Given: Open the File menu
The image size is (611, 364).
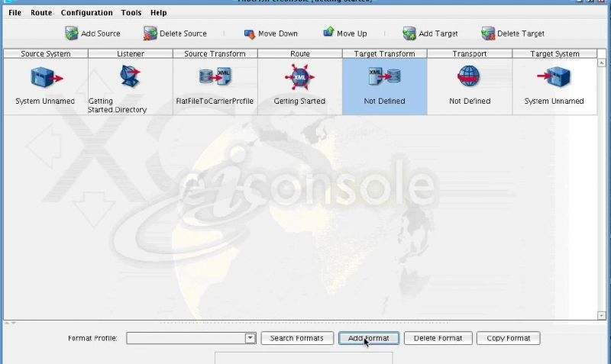Looking at the screenshot, I should [15, 12].
